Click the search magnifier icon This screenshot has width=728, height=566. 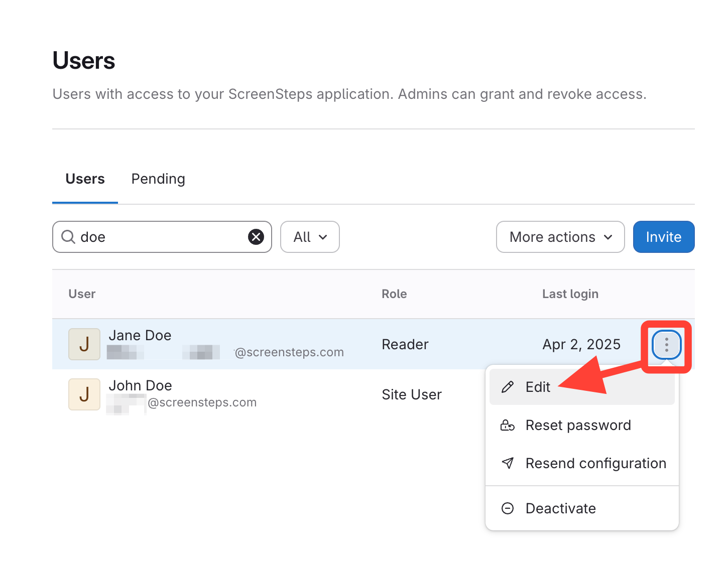[68, 237]
